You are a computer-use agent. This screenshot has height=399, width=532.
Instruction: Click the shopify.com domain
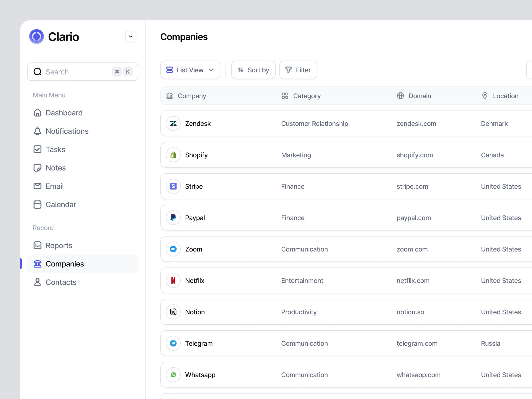coord(415,155)
